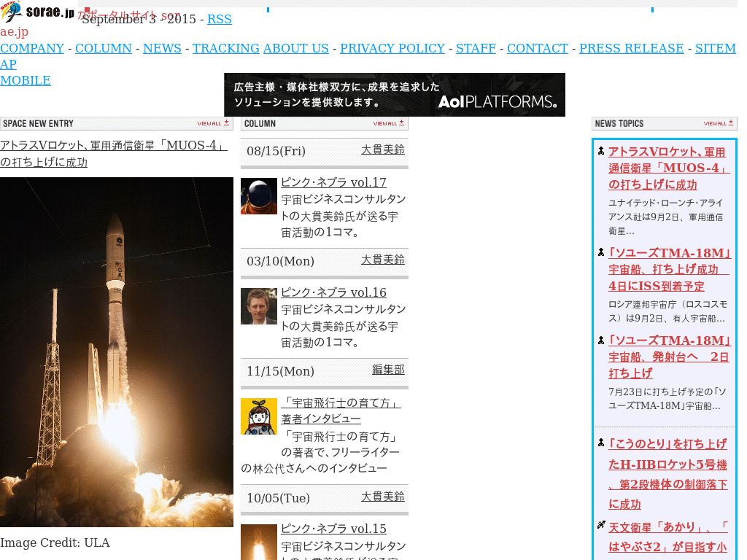Open the NEWS menu link
This screenshot has height=560, width=747.
pyautogui.click(x=162, y=48)
